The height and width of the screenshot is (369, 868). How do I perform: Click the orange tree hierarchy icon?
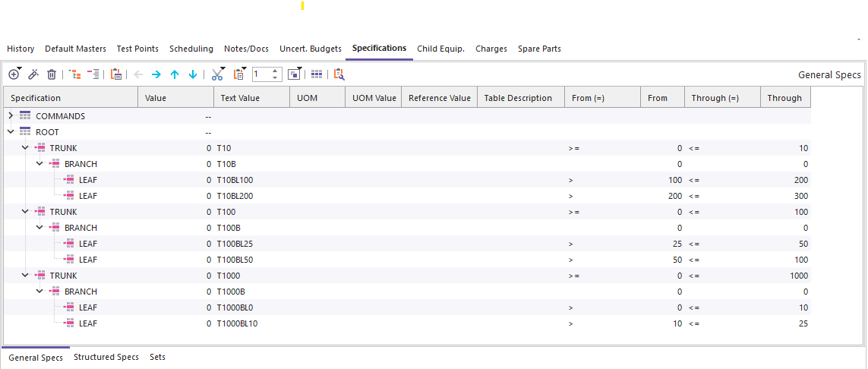point(74,74)
